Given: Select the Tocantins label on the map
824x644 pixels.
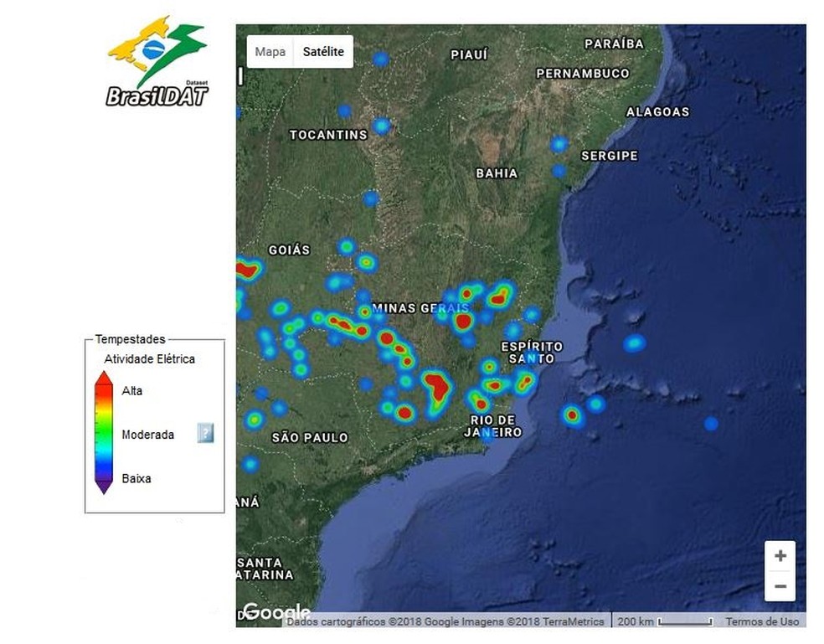Looking at the screenshot, I should click(328, 135).
